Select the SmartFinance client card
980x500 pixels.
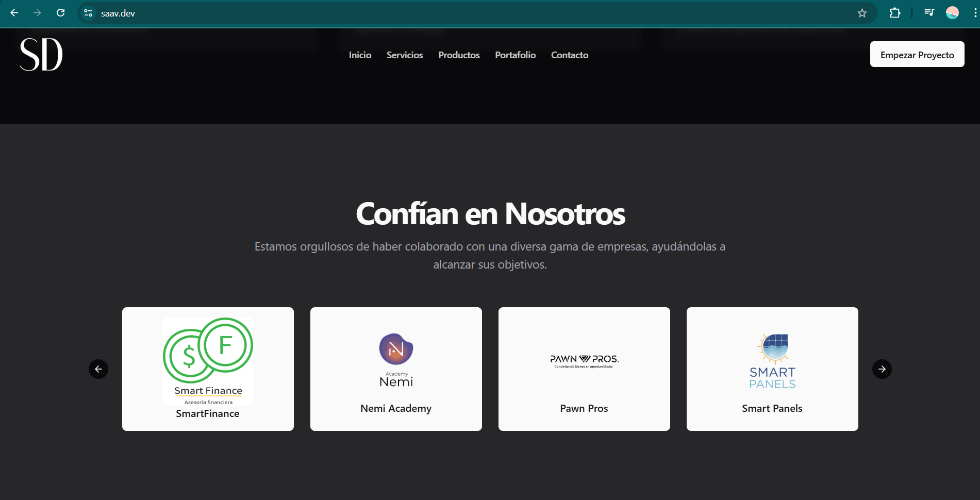pyautogui.click(x=208, y=369)
